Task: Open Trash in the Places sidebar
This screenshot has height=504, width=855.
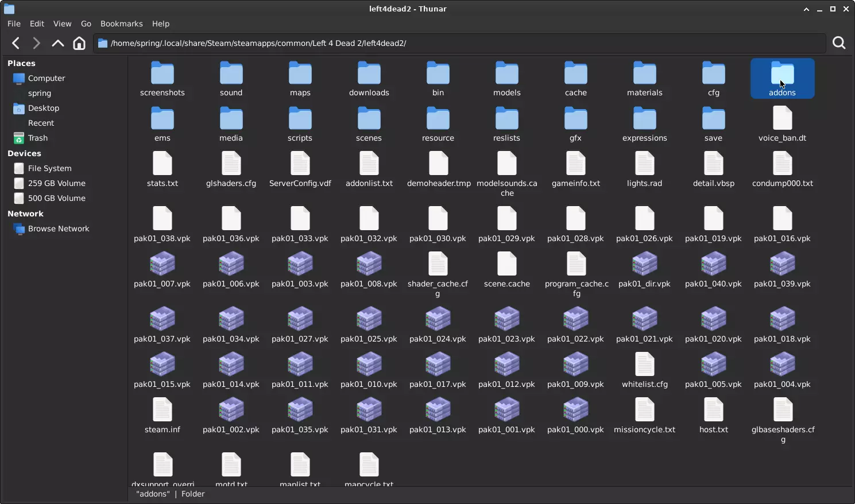Action: [37, 138]
